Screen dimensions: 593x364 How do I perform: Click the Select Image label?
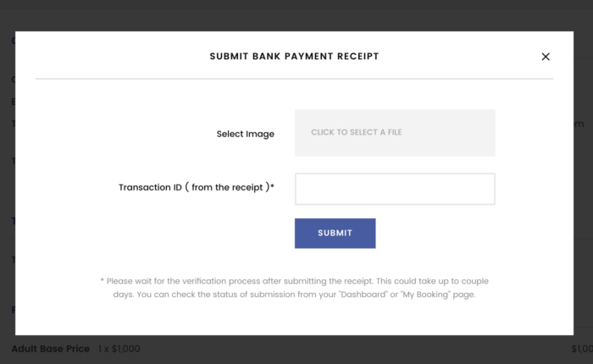(x=245, y=134)
